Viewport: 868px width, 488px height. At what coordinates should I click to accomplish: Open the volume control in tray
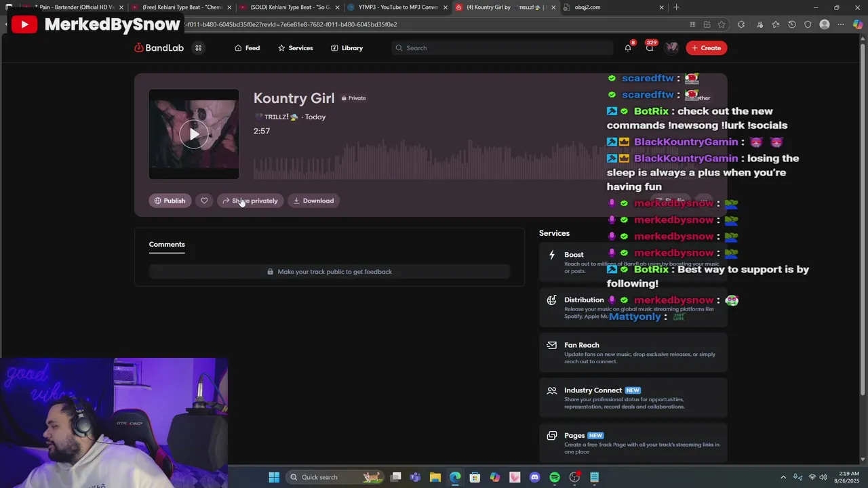pyautogui.click(x=823, y=477)
